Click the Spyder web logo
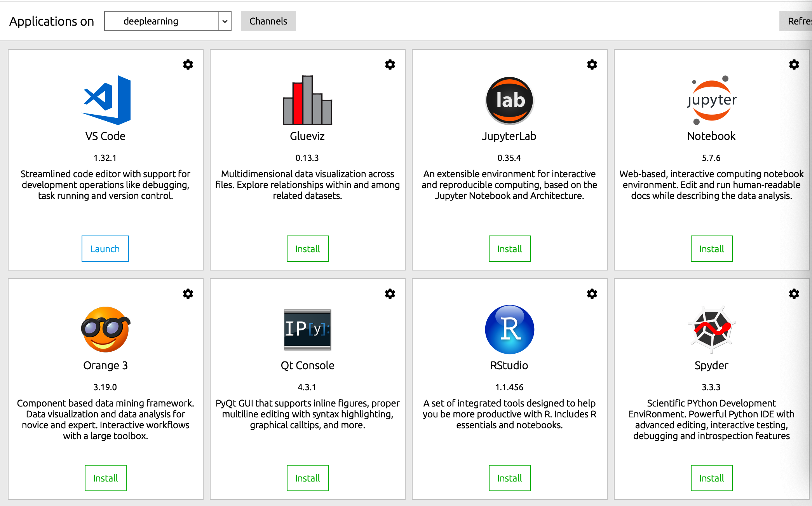This screenshot has width=812, height=506. (x=712, y=330)
